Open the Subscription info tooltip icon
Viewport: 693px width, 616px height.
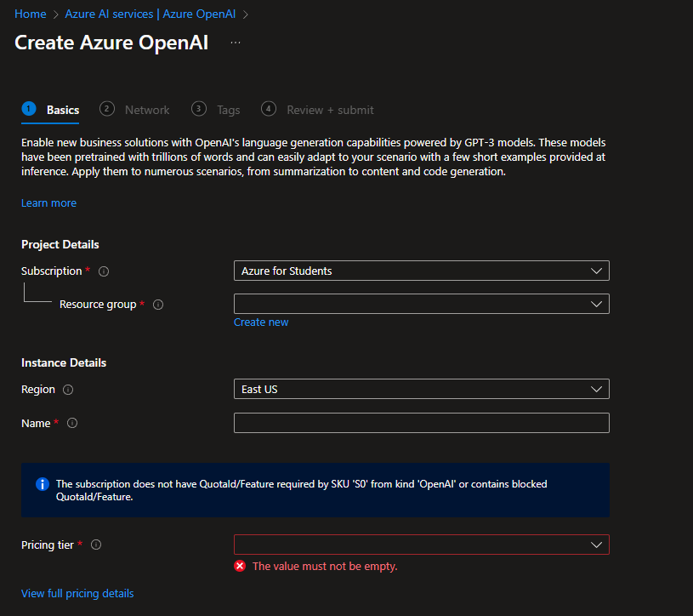[104, 271]
